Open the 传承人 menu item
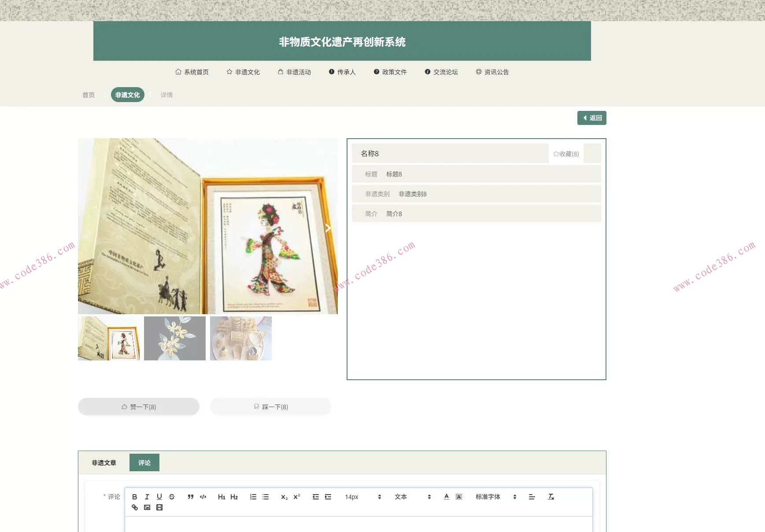The height and width of the screenshot is (532, 765). point(343,72)
